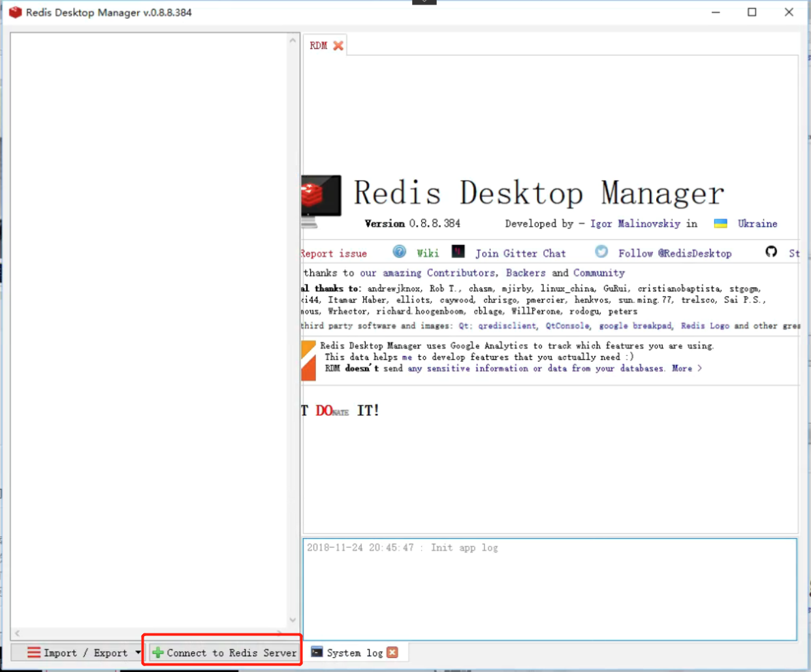The image size is (811, 672).
Task: Click the connections tree up scroll arrow
Action: click(x=293, y=40)
